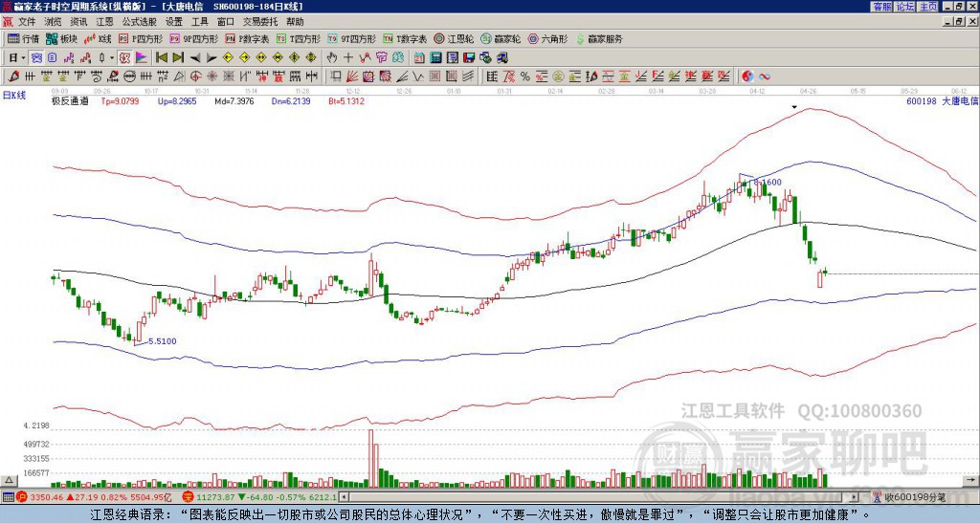Open the T数字表 time table
Screen dimensions: 980x524
pos(405,38)
